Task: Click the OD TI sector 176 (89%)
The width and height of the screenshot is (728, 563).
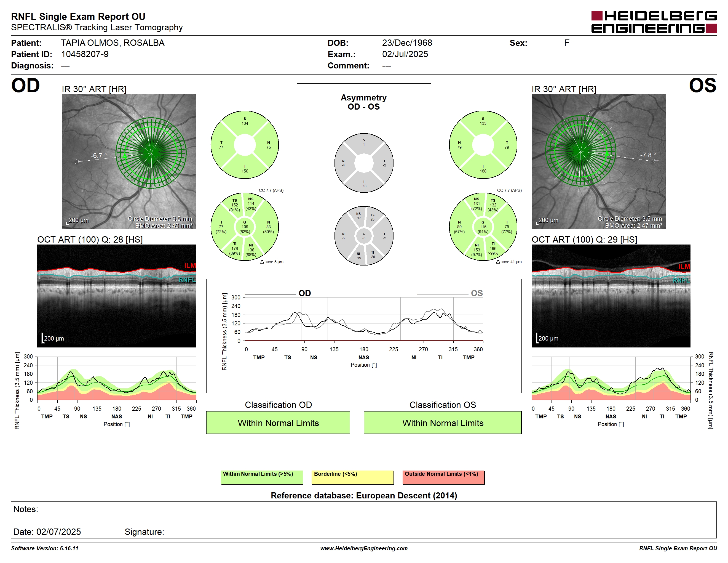Action: 235,248
